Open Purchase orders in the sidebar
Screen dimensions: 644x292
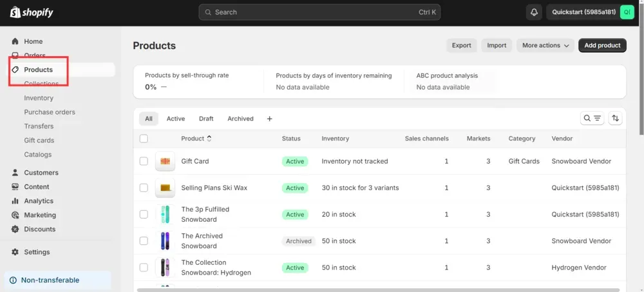coord(50,112)
